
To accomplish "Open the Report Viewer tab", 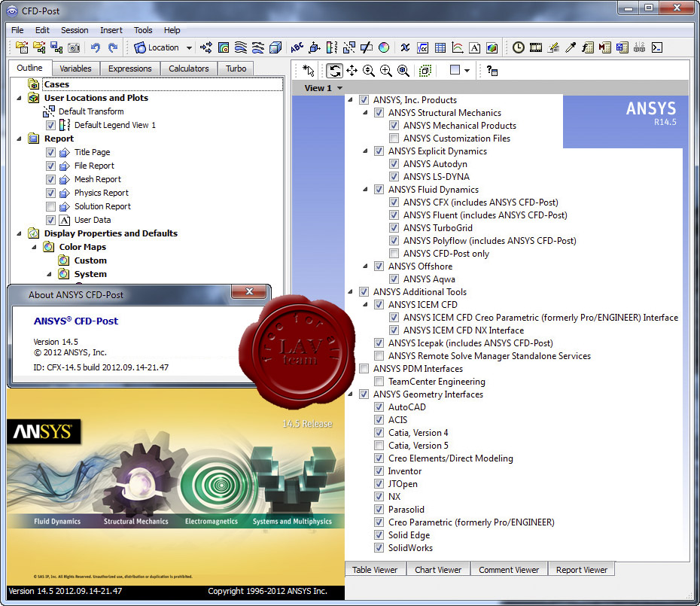I will [x=582, y=570].
